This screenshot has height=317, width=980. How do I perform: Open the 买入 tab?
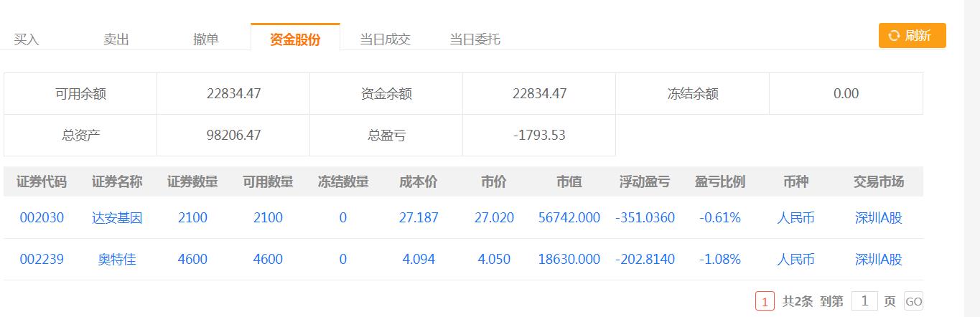[x=27, y=39]
